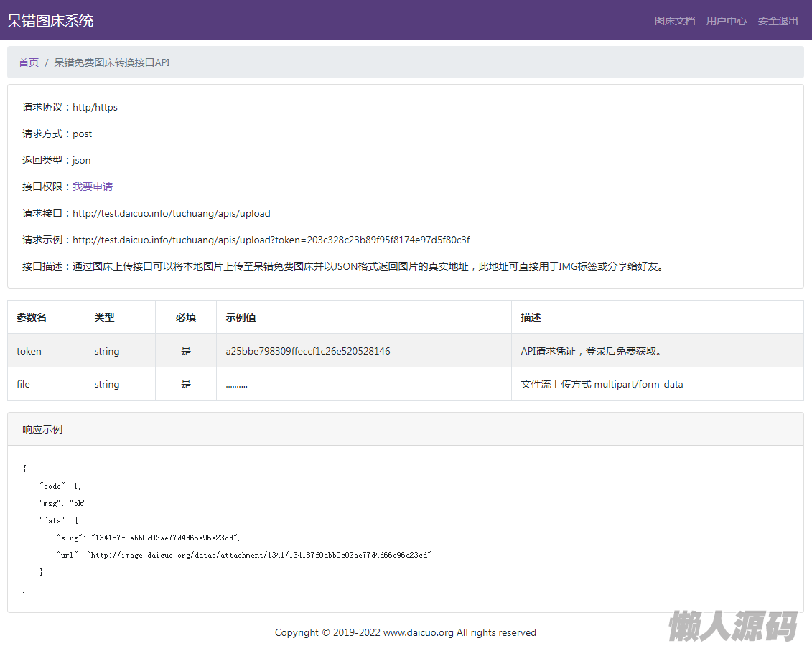The width and height of the screenshot is (812, 651).
Task: Click the 参数名 column header
Action: pos(32,317)
